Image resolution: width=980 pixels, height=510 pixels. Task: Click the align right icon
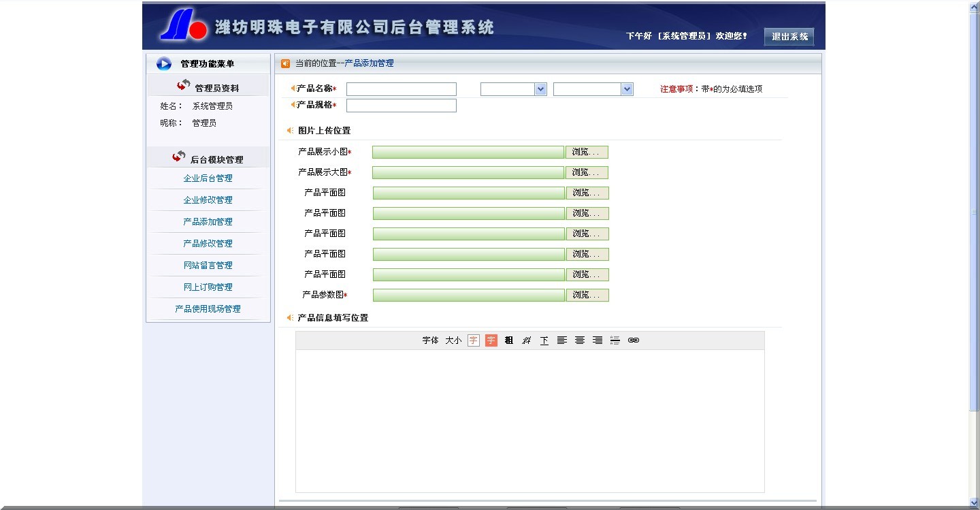click(597, 340)
